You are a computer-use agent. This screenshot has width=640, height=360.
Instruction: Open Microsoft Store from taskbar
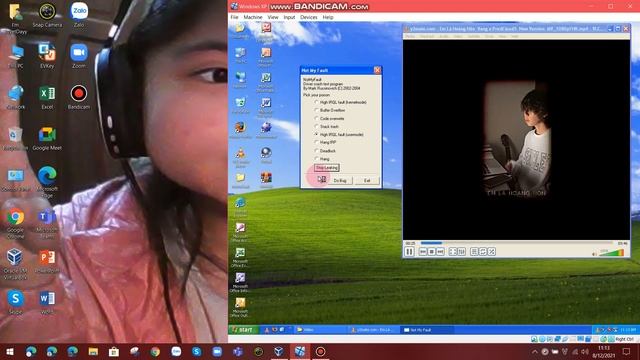(x=114, y=351)
